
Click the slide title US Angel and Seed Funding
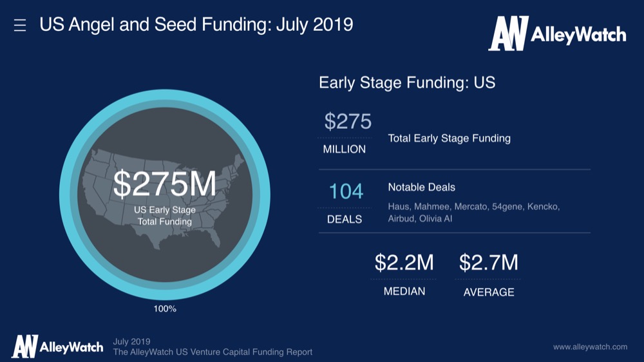coord(196,24)
